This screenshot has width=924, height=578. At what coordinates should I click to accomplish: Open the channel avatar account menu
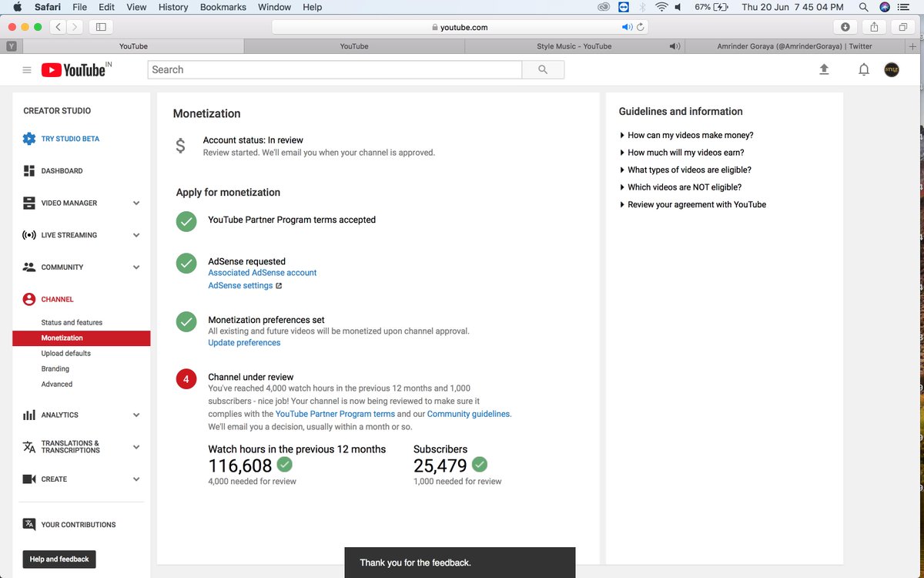(892, 69)
